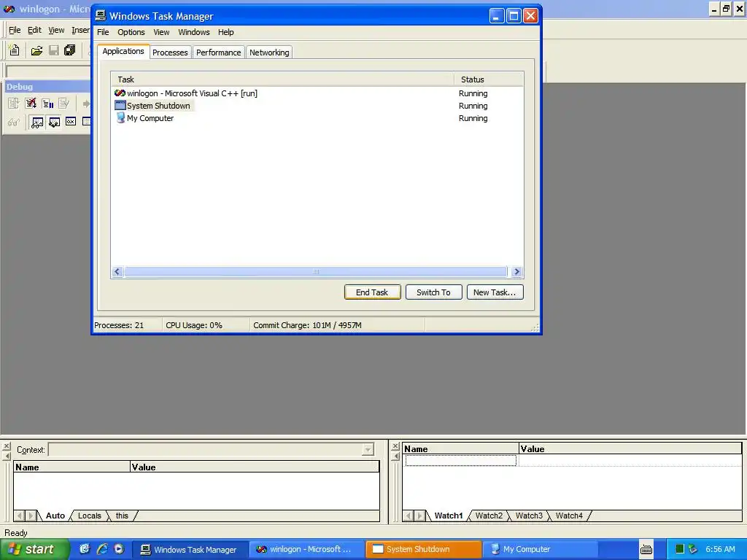The image size is (747, 560).
Task: Click the My Computer task icon in list
Action: pyautogui.click(x=120, y=118)
